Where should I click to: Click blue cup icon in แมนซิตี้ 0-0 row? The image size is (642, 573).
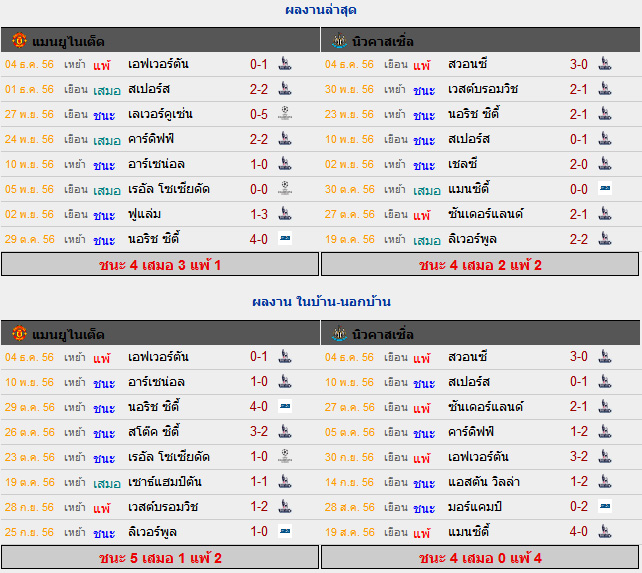tap(605, 188)
